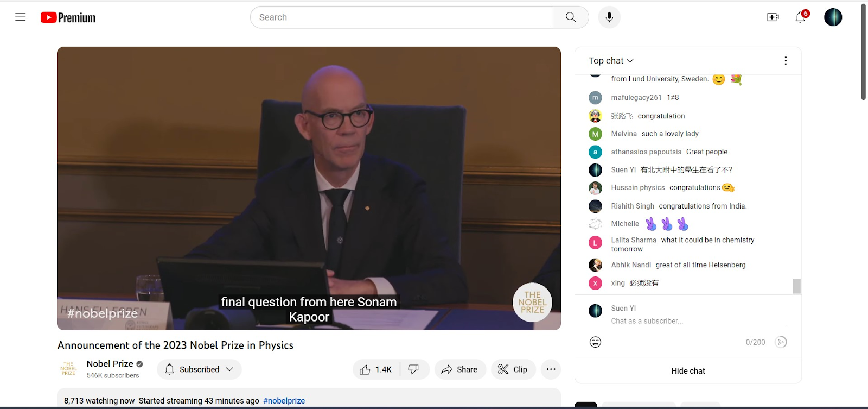Image resolution: width=868 pixels, height=409 pixels.
Task: Like the video with thumbs up
Action: point(376,369)
